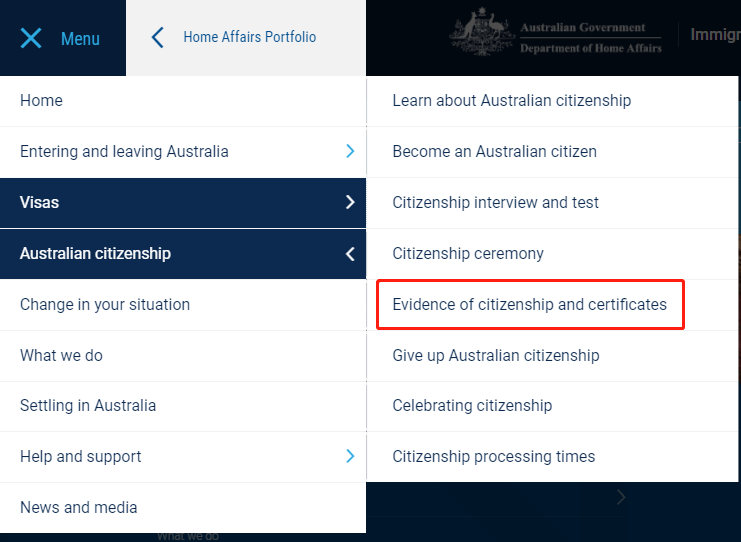
Task: Open Give up Australian citizenship
Action: 495,356
